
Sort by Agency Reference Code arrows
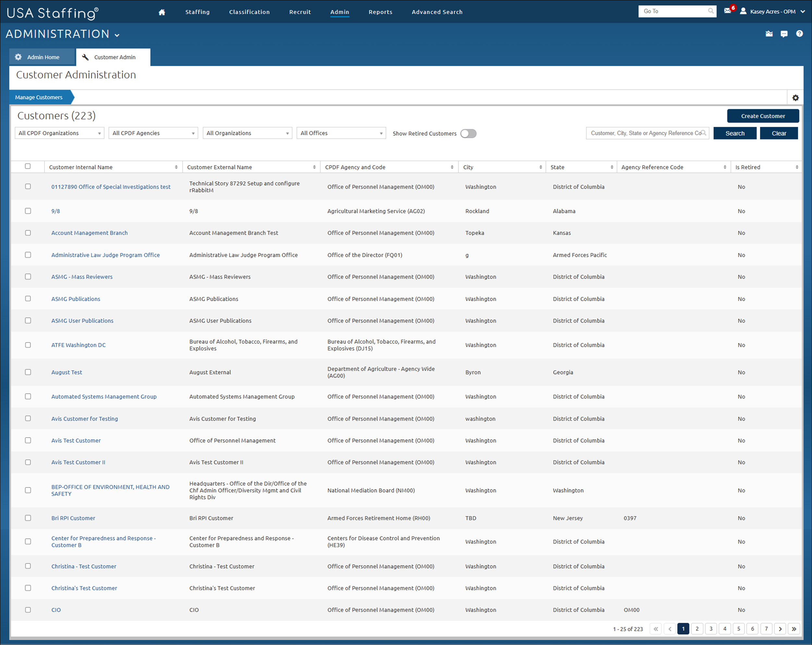(x=725, y=167)
